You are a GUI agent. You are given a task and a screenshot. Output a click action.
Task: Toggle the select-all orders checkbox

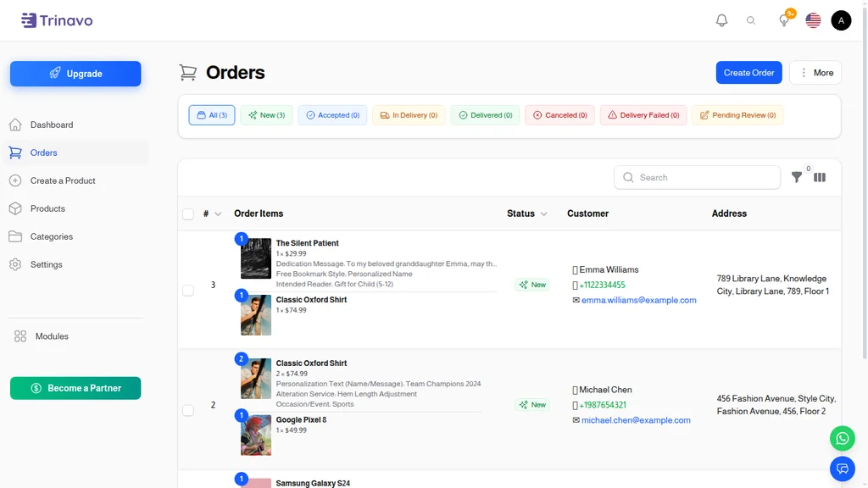pos(188,214)
